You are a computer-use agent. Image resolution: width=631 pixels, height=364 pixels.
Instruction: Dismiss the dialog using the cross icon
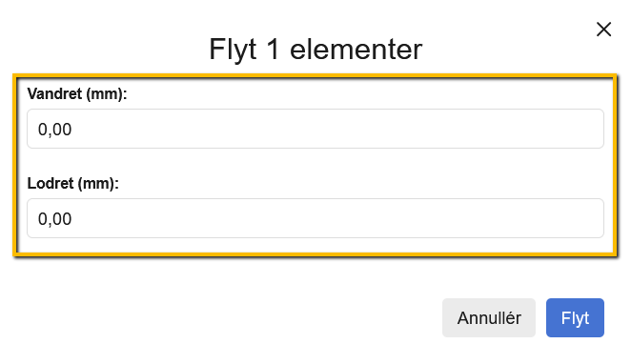[x=603, y=30]
